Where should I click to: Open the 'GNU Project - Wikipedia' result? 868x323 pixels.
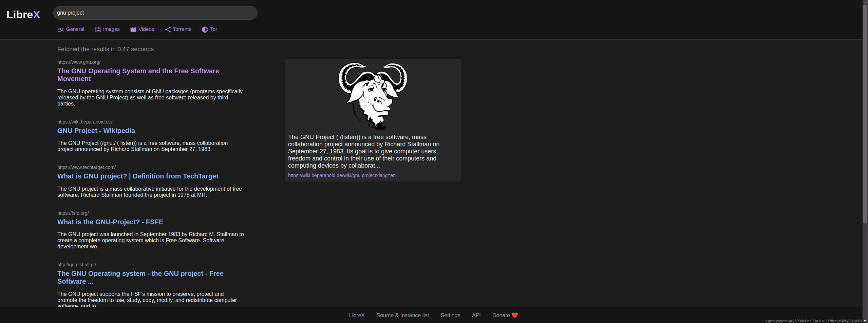(96, 131)
